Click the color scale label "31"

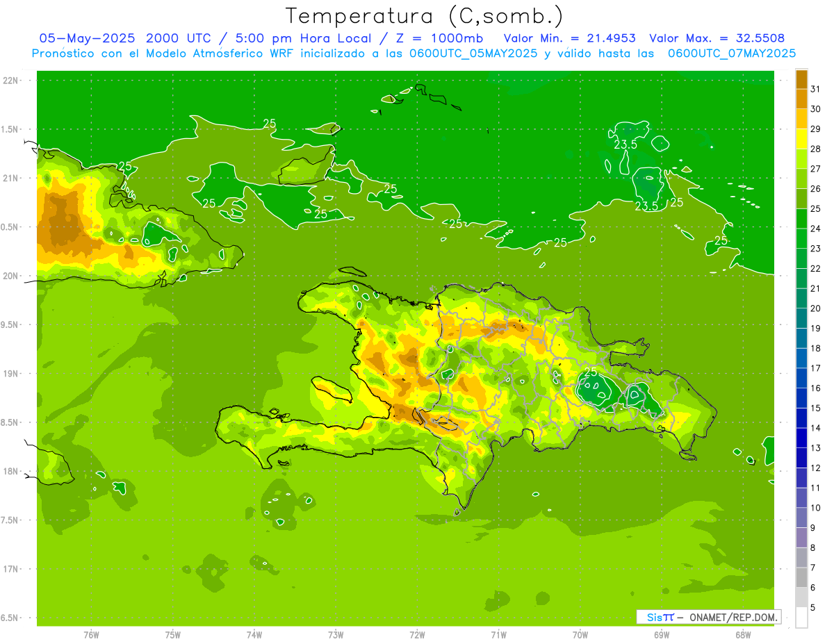[816, 89]
